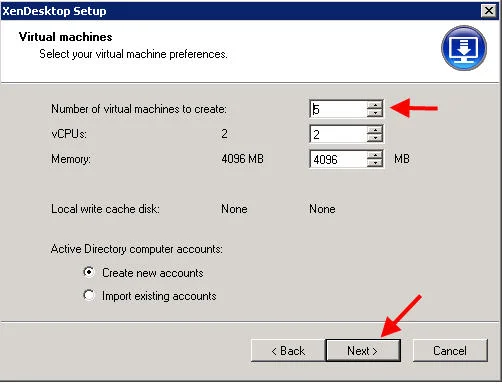Click the blue monitor download icon
Image resolution: width=502 pixels, height=385 pixels.
coord(464,48)
